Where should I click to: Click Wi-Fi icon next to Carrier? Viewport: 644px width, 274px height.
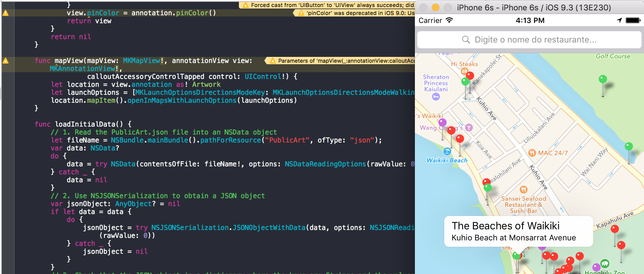tap(449, 20)
